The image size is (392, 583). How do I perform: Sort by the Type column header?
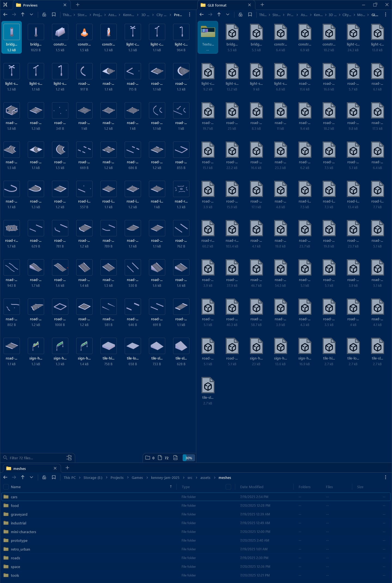tap(186, 487)
